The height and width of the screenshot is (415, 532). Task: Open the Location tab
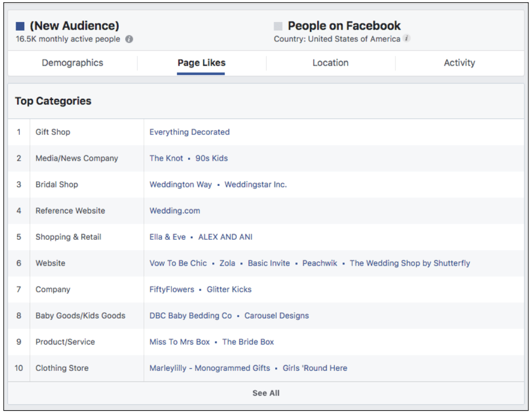(330, 63)
